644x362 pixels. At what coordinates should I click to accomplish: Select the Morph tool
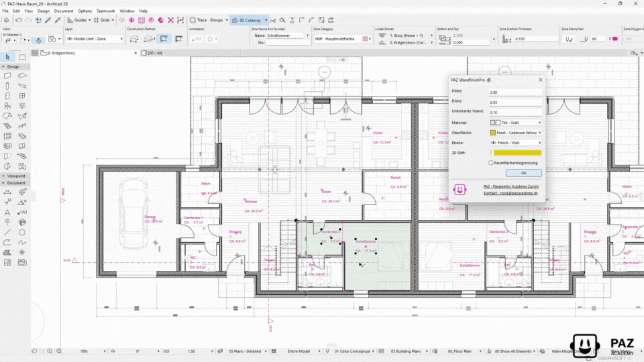click(x=7, y=166)
